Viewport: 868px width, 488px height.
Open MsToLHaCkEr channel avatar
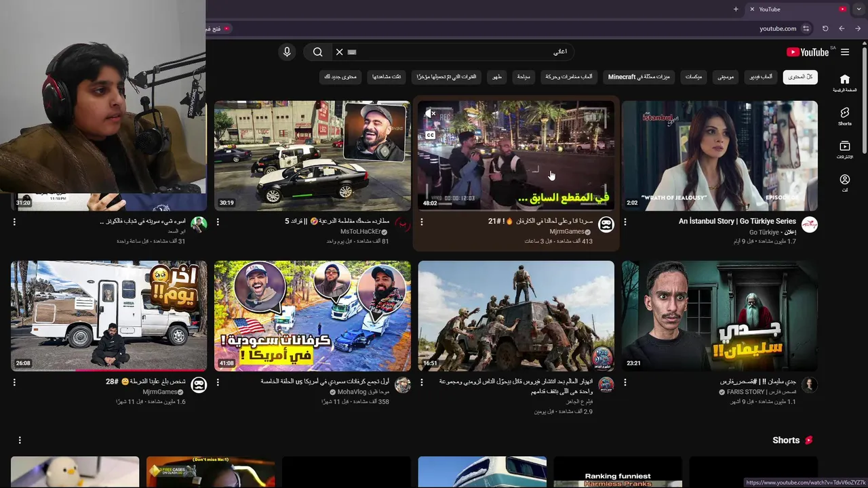point(402,225)
